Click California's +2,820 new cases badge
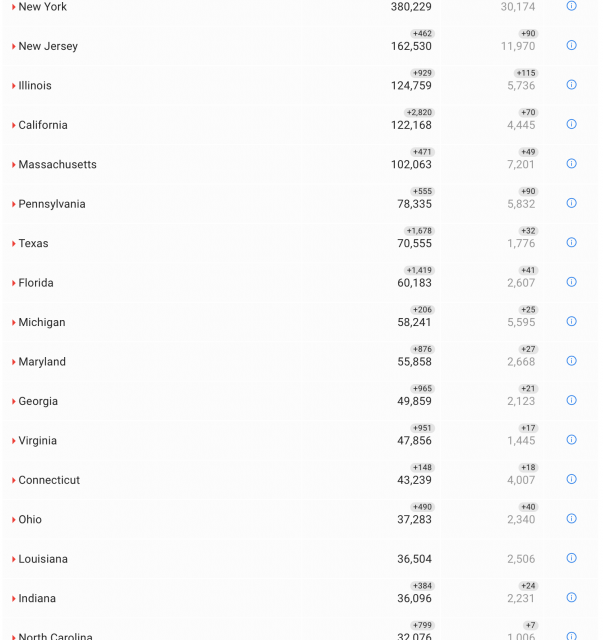Viewport: 603px width, 640px height. click(419, 113)
